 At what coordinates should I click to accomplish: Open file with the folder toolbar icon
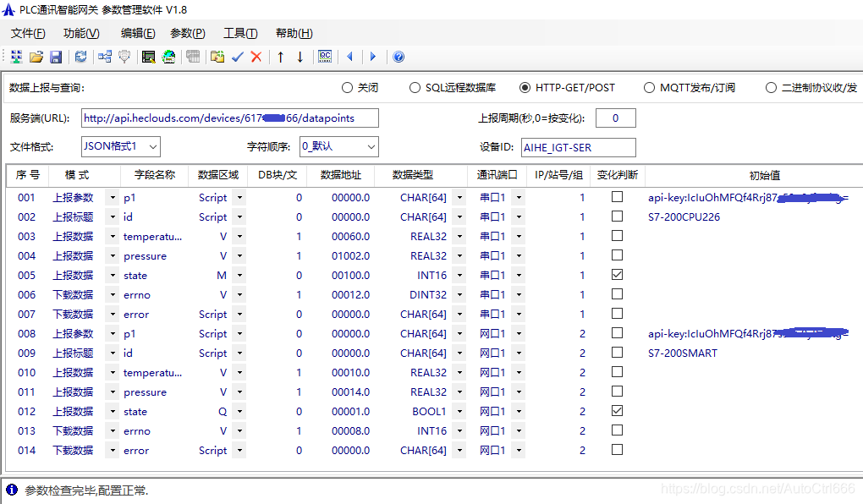36,57
